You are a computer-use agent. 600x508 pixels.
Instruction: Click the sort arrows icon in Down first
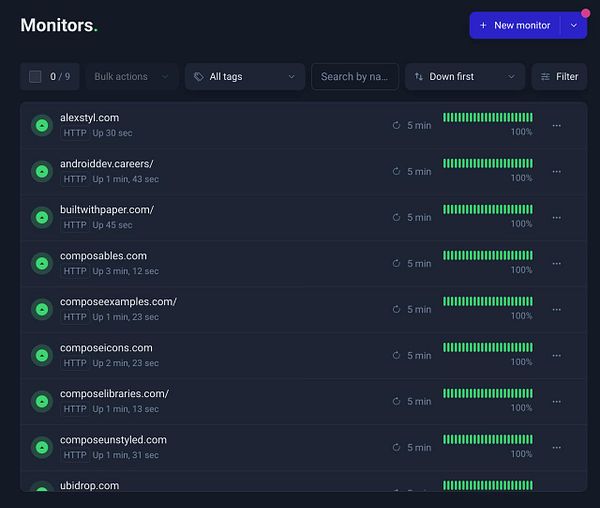pyautogui.click(x=419, y=77)
